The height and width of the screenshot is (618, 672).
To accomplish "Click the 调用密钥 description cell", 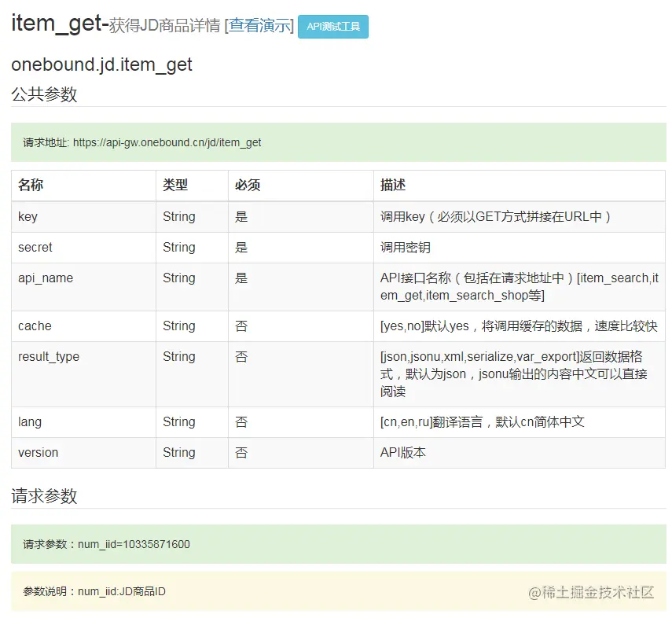I will (520, 248).
